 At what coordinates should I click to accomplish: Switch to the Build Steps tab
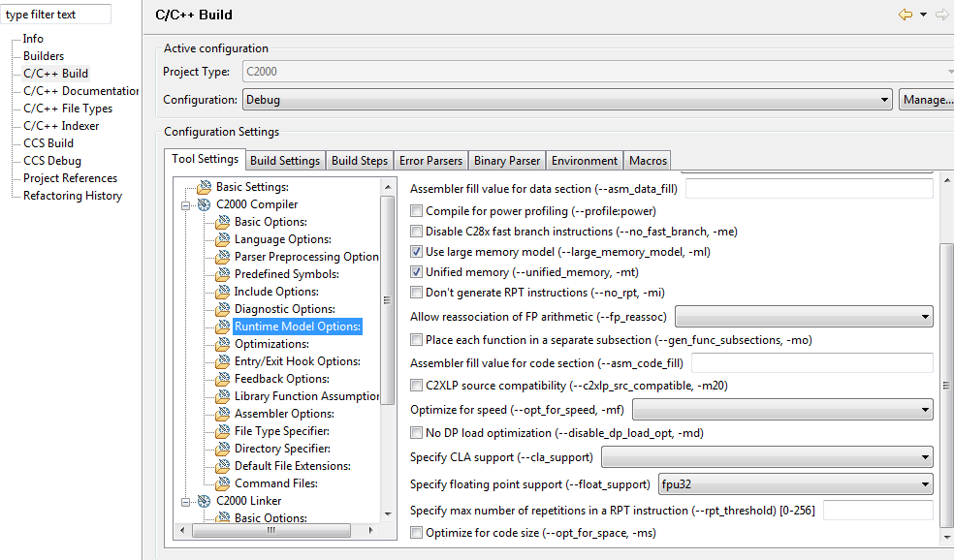click(360, 161)
